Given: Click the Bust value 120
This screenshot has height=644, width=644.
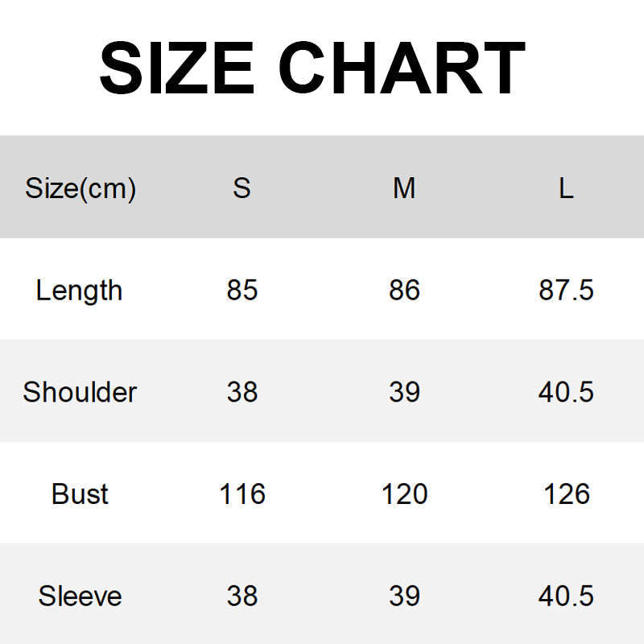Looking at the screenshot, I should tap(404, 493).
